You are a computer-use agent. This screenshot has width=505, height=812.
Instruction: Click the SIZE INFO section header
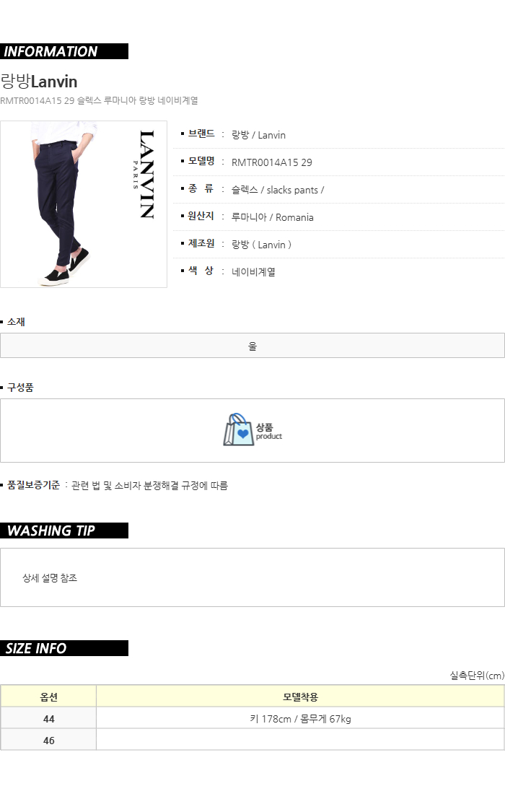(x=64, y=648)
